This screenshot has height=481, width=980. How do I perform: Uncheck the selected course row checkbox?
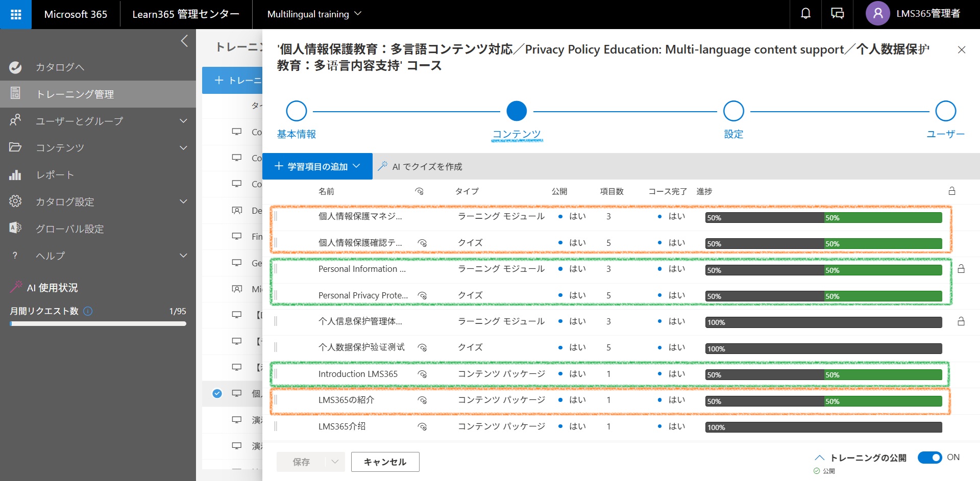pyautogui.click(x=217, y=393)
